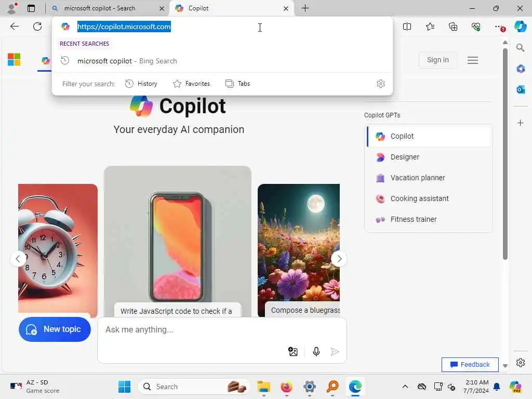Close the Copilot tab
The image size is (532, 399).
286,8
